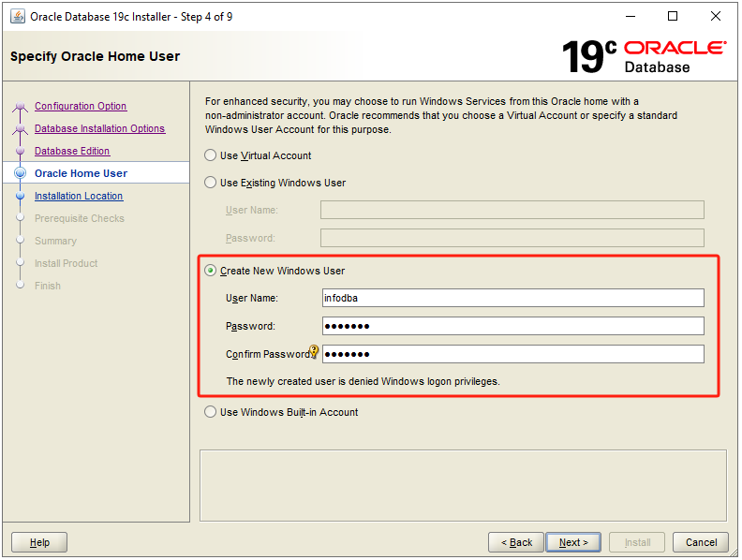
Task: Choose Create New Windows User radio button
Action: point(210,271)
